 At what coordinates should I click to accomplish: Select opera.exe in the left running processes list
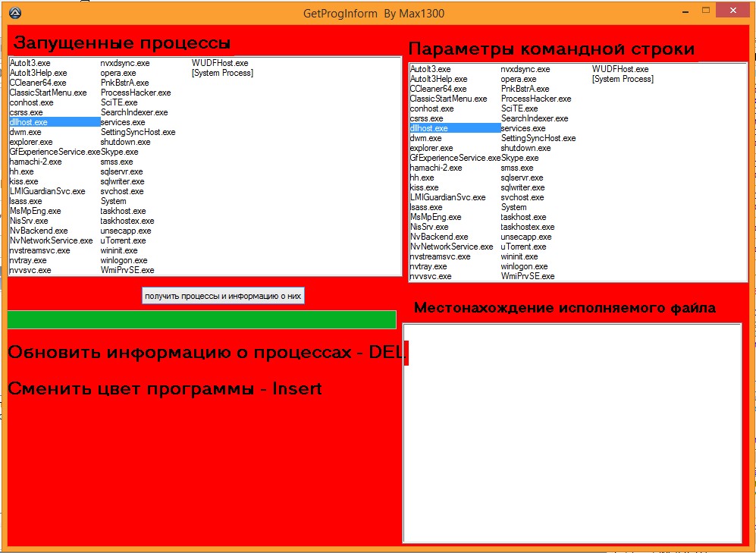118,73
